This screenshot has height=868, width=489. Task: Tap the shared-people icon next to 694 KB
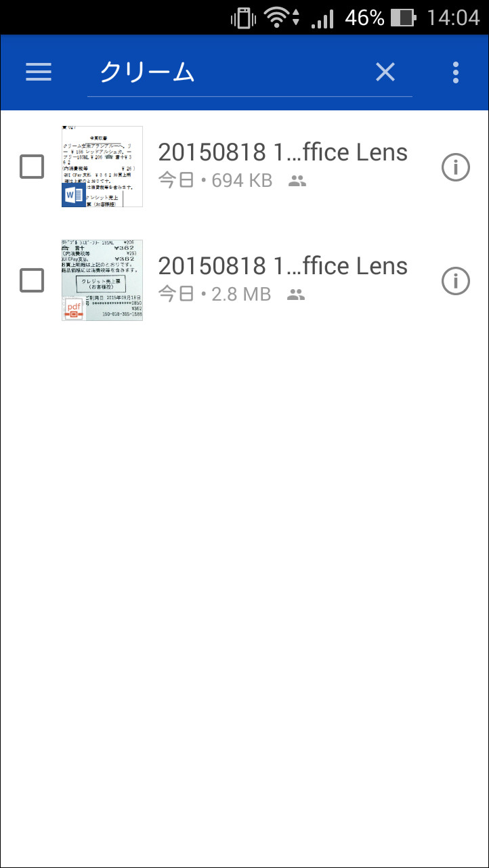point(297,180)
